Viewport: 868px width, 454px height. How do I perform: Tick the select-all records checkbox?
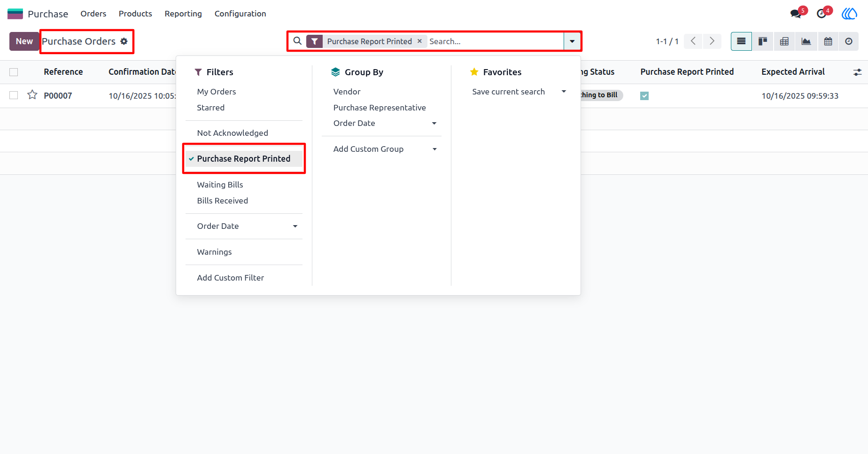coord(14,72)
